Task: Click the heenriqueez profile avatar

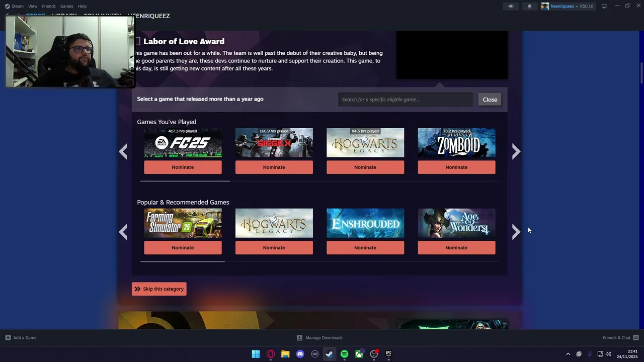Action: point(545,6)
